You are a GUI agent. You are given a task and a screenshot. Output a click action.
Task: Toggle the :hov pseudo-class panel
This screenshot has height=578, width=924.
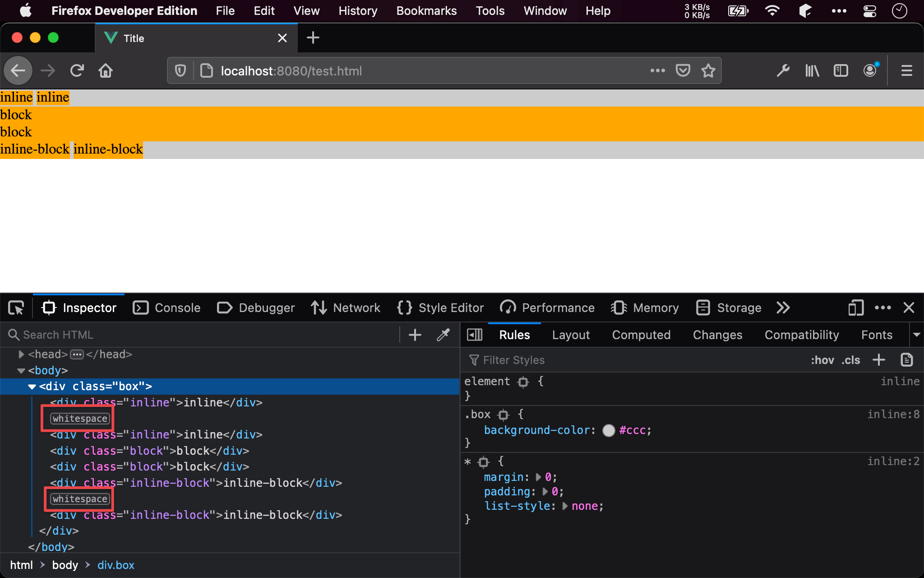(822, 360)
